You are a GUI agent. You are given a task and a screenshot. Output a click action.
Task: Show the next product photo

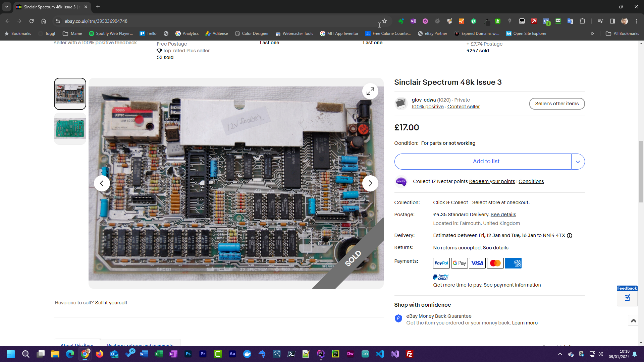(x=370, y=183)
